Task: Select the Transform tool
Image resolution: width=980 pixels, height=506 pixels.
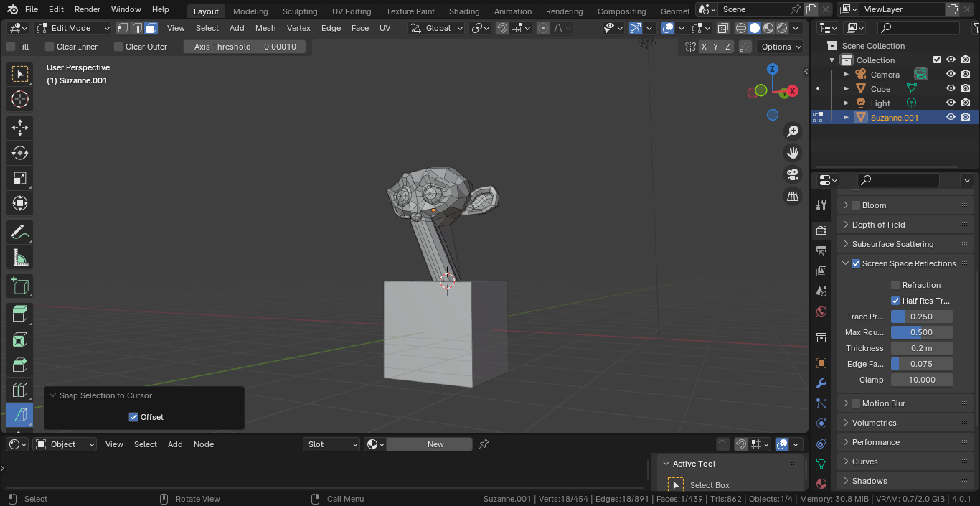Action: click(x=20, y=203)
